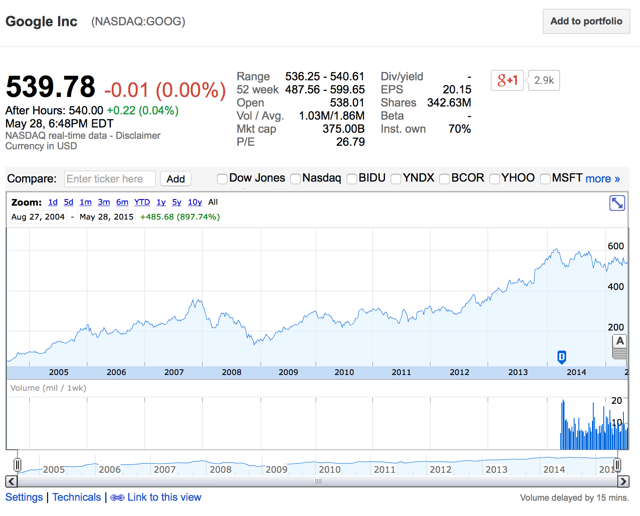Viewport: 640px width, 516px height.
Task: Check the BIDU comparison box
Action: [351, 179]
